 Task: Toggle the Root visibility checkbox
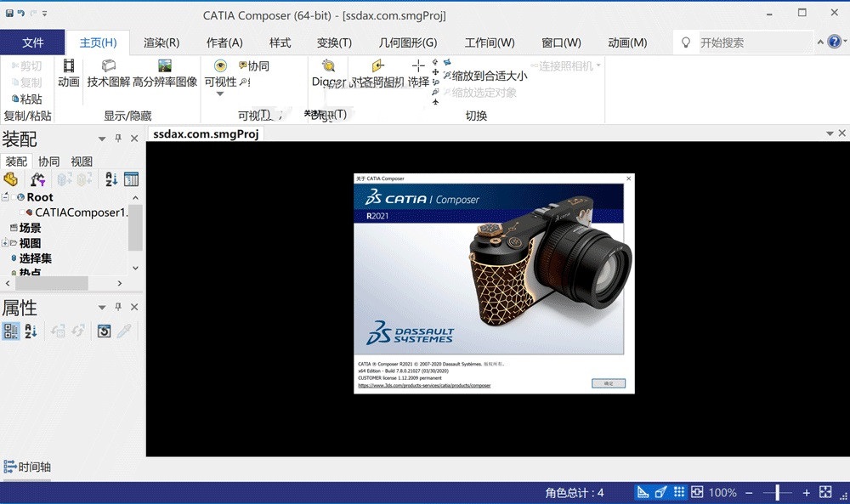point(14,196)
